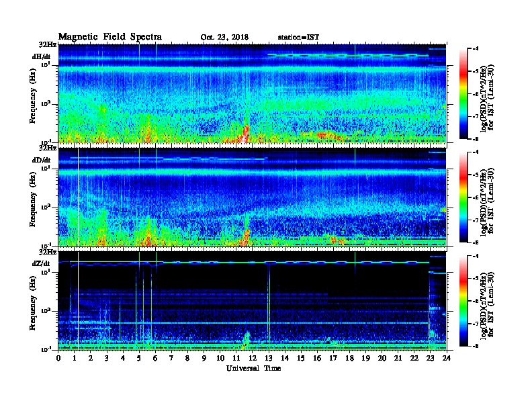
Task: Click hour "5" on the time axis
Action: 139,359
